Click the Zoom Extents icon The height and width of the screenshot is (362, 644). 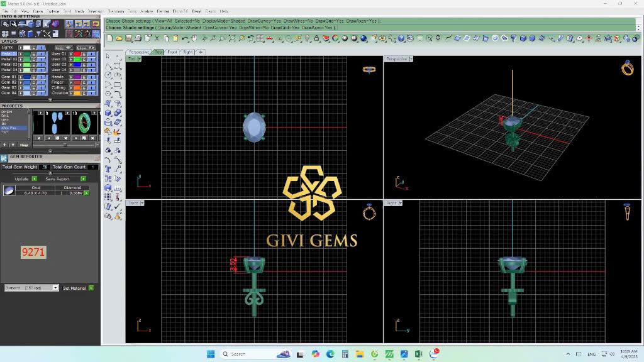(231, 38)
